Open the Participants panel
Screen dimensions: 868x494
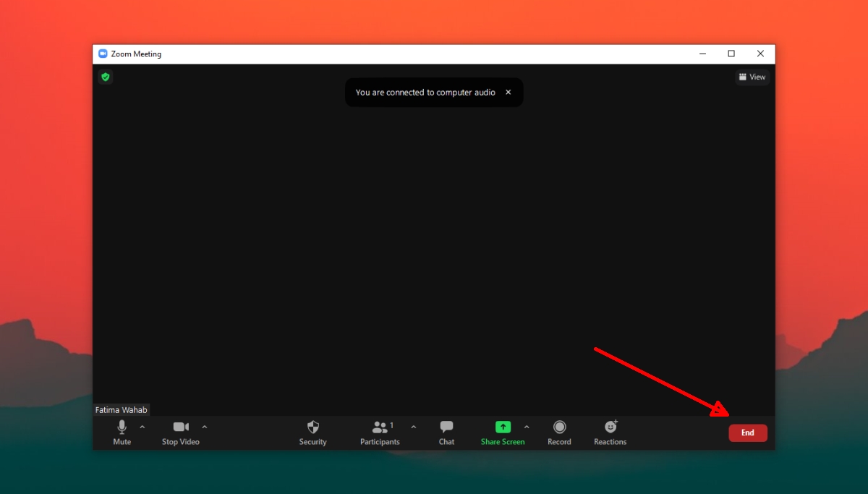(x=380, y=433)
